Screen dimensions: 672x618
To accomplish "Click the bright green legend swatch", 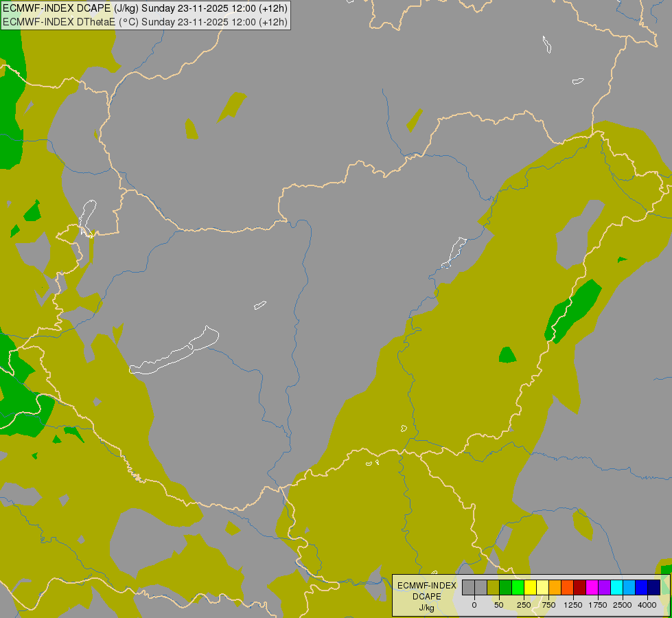I will point(518,587).
